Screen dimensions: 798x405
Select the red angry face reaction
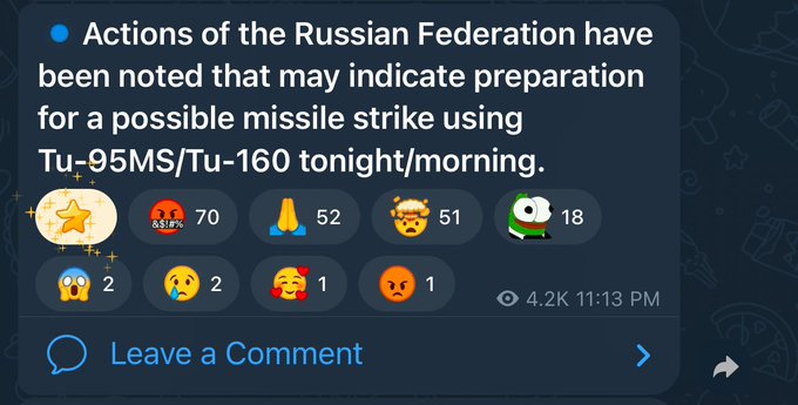tap(406, 284)
